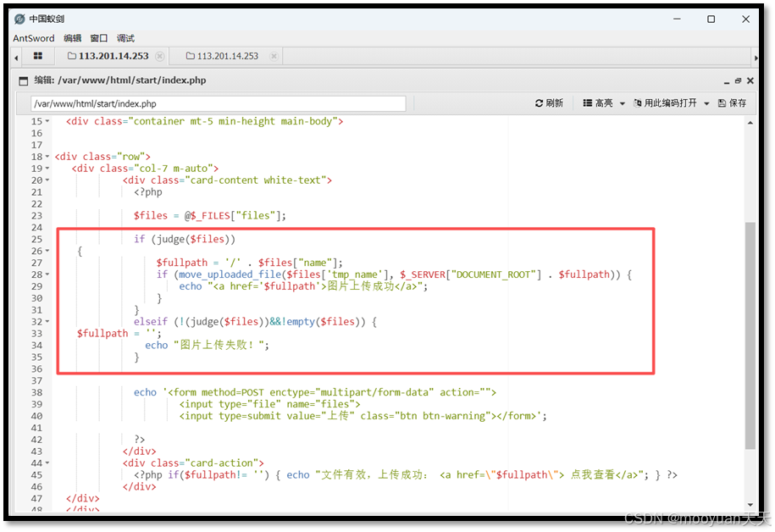Viewport: 775px width, 532px height.
Task: Click the move_uploaded_file function text
Action: click(x=230, y=274)
